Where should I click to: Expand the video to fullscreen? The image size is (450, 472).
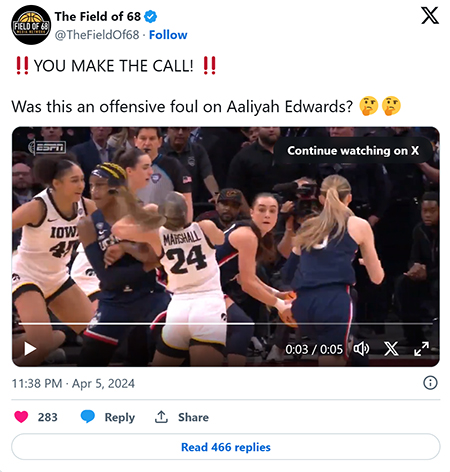tap(421, 349)
